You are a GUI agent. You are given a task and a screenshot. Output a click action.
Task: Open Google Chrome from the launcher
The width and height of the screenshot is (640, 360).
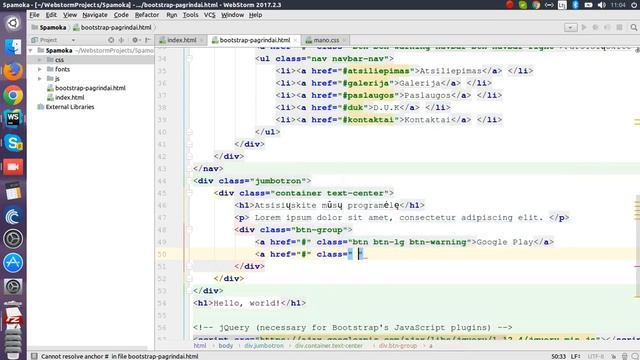coord(13,96)
